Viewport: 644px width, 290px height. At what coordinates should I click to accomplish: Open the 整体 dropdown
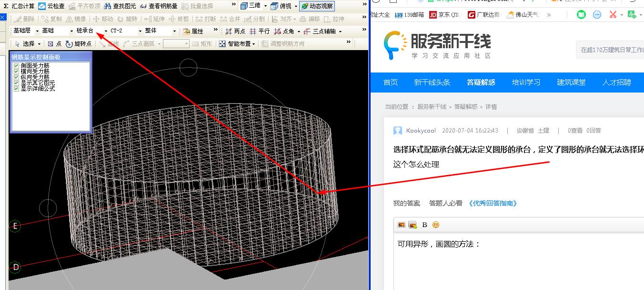click(161, 31)
